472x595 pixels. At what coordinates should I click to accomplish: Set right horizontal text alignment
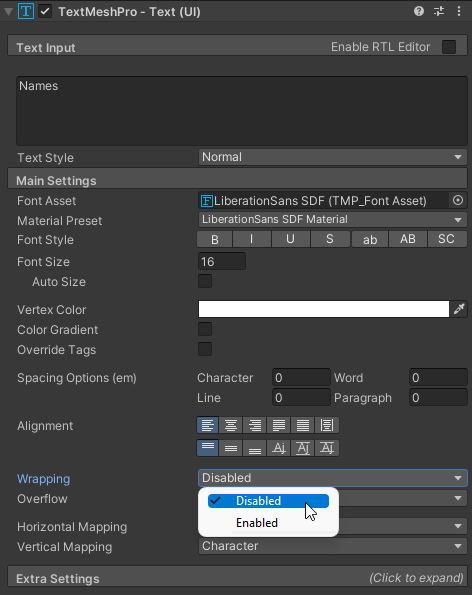[x=255, y=425]
